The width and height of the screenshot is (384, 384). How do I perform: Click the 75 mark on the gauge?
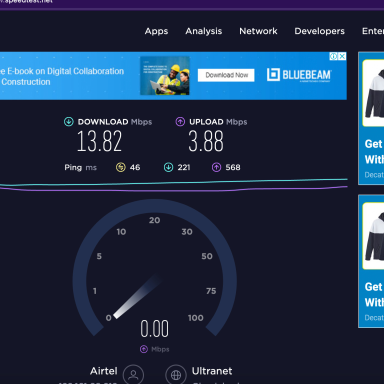(211, 291)
